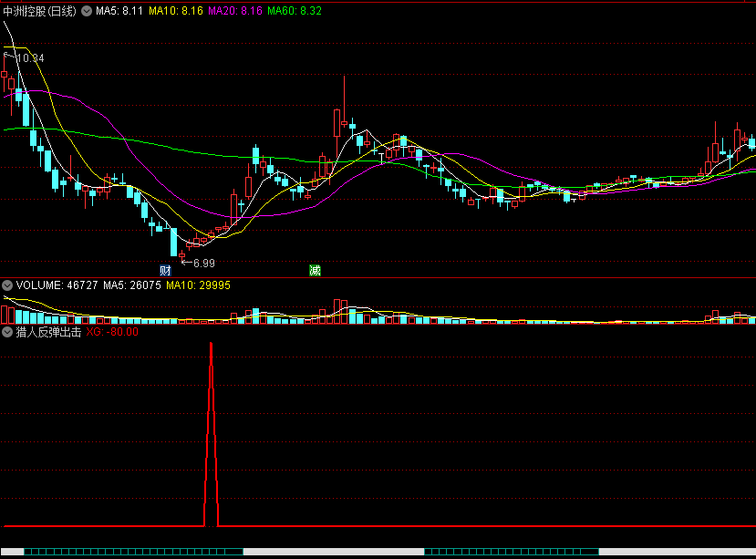Open the 财 info marker icon
756x559 pixels.
tap(165, 270)
